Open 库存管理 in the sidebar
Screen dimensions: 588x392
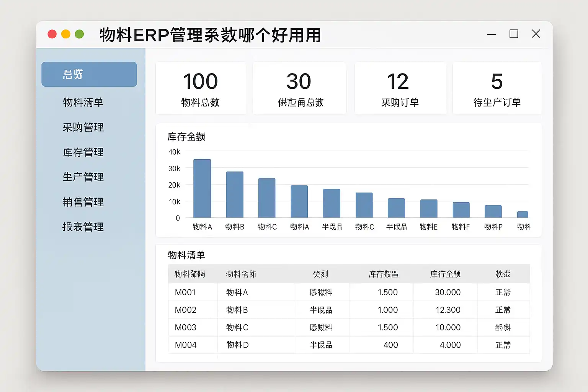pyautogui.click(x=83, y=152)
